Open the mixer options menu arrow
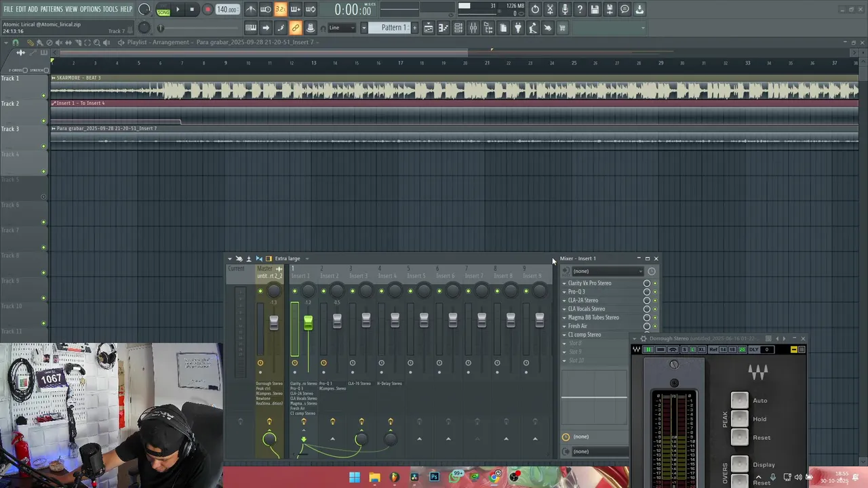The image size is (868, 488). tap(229, 258)
